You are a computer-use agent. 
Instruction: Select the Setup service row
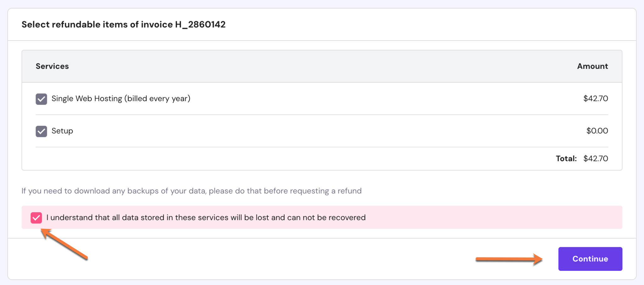[220, 131]
